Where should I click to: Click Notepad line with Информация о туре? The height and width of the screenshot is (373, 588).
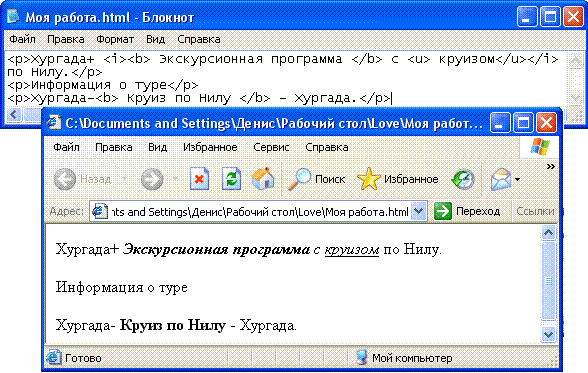click(x=103, y=85)
